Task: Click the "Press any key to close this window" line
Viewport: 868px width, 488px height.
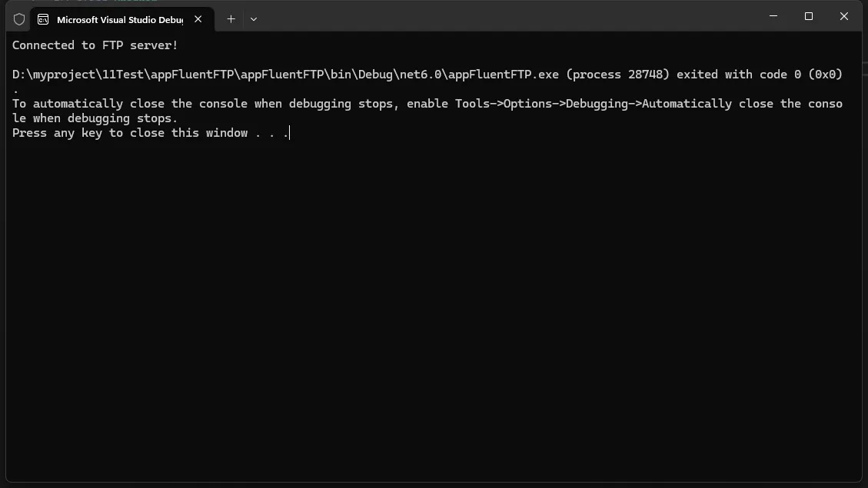Action: click(129, 133)
